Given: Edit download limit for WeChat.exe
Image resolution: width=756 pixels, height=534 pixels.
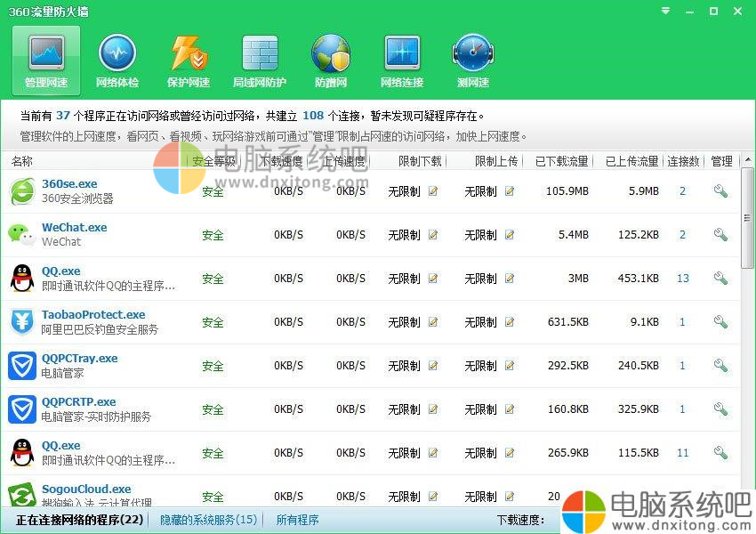Looking at the screenshot, I should 433,234.
